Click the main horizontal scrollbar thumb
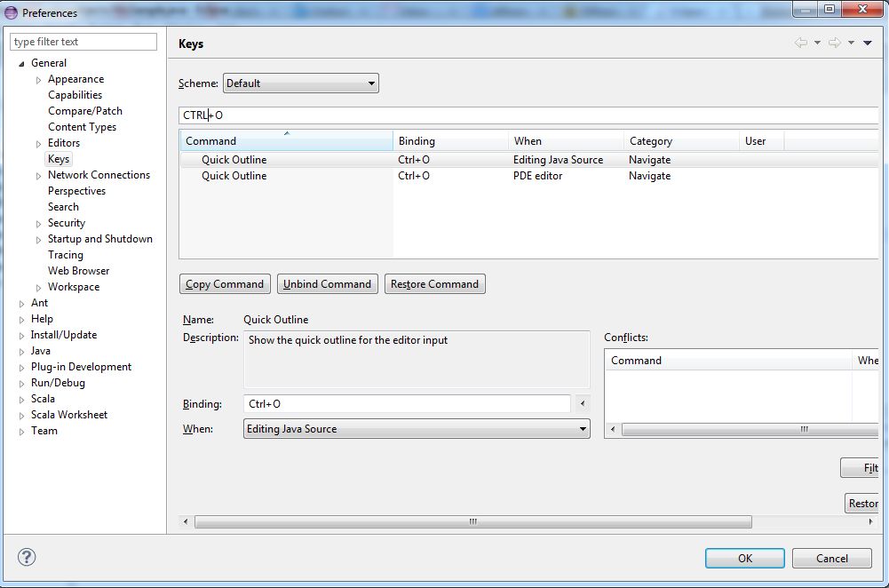 pos(473,521)
